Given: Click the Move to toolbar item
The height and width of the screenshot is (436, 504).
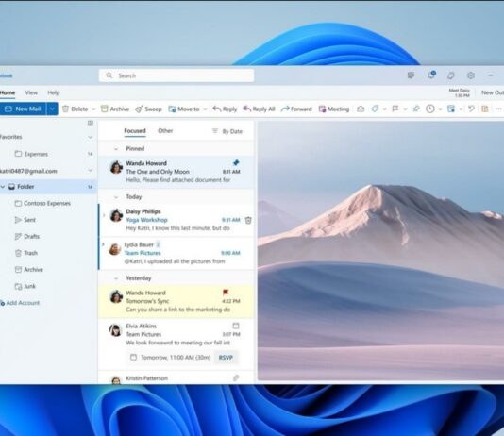Looking at the screenshot, I should click(184, 109).
